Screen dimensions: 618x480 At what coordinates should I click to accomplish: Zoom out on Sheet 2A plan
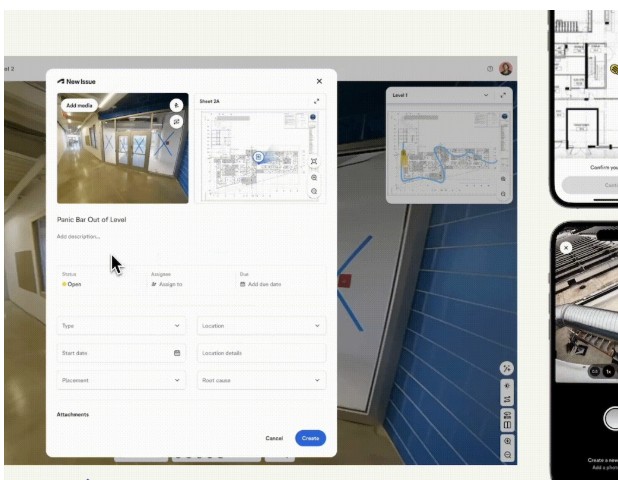[314, 192]
